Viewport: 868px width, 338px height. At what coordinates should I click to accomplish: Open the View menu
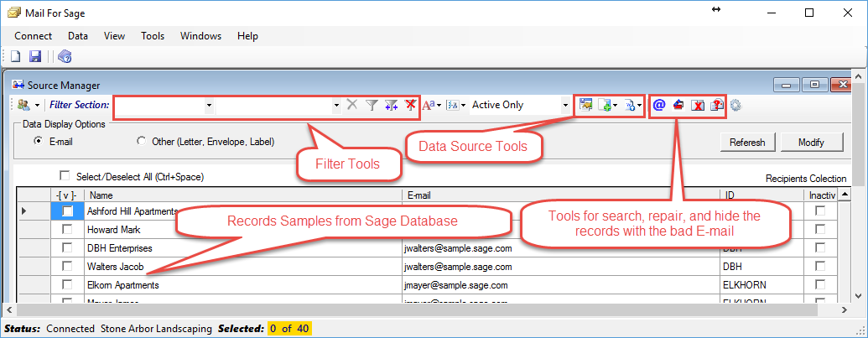coord(115,36)
